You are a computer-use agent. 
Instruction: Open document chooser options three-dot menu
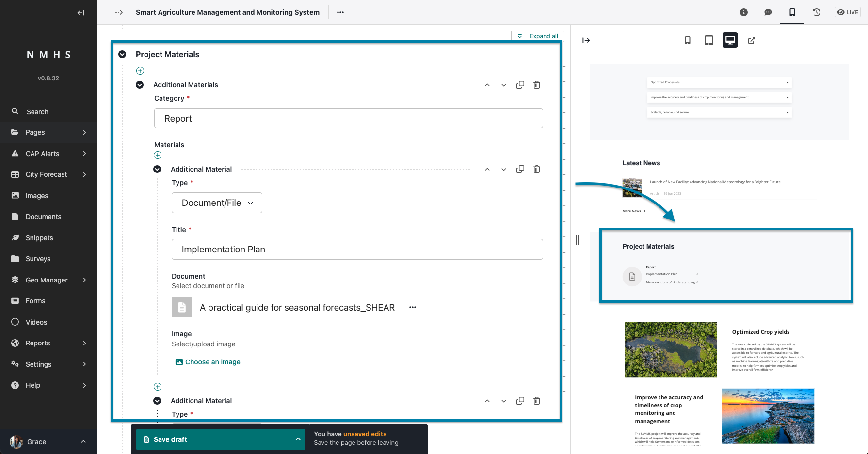click(413, 307)
